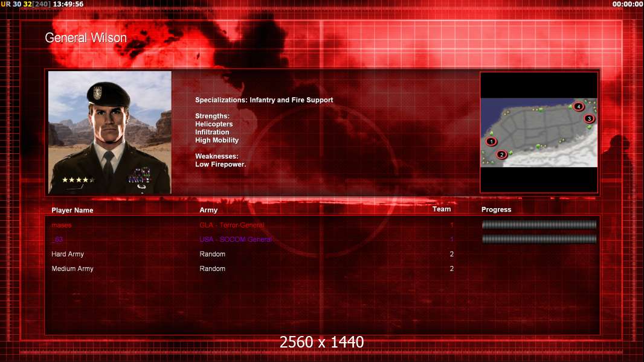
Task: Click the 00:00:00 timer at top right
Action: (x=628, y=4)
